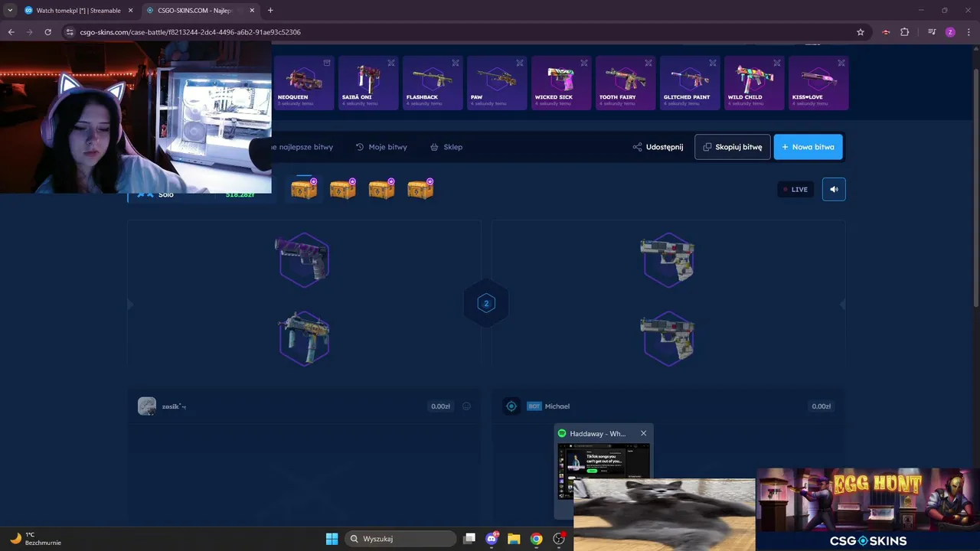Open File Explorer from the taskbar

coord(514,539)
